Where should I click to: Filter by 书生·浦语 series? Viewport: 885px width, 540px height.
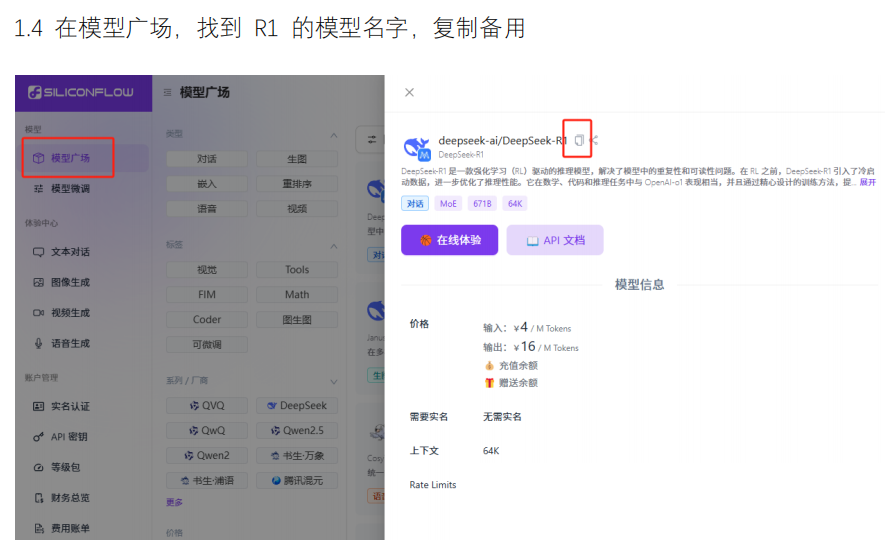coord(207,480)
